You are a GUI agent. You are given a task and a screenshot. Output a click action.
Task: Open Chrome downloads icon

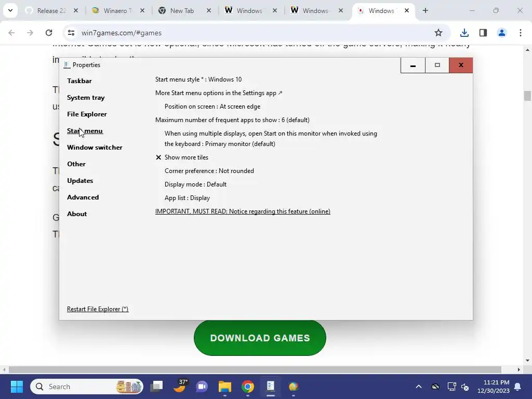[464, 33]
